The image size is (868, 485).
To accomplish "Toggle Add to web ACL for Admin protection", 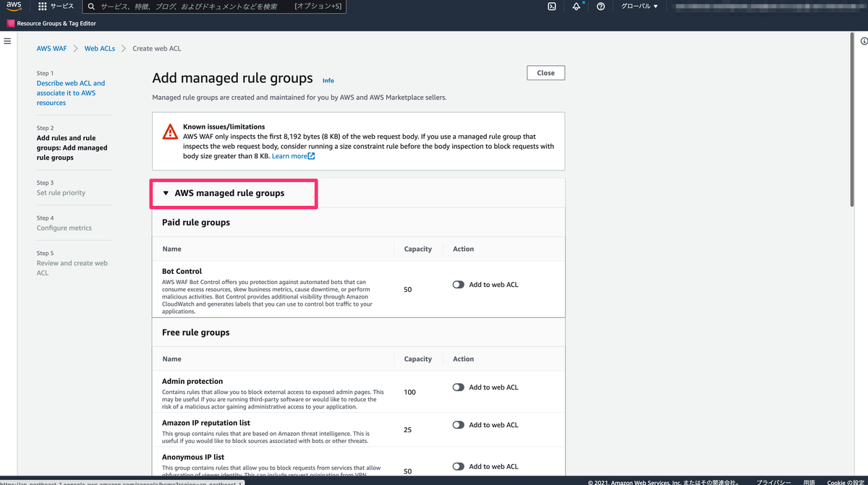I will [458, 387].
